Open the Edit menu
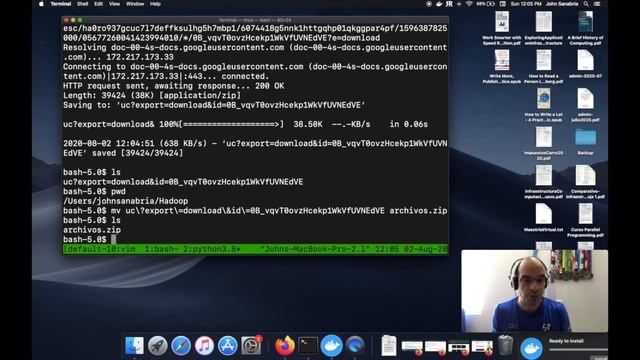This screenshot has width=640, height=360. 98,4
